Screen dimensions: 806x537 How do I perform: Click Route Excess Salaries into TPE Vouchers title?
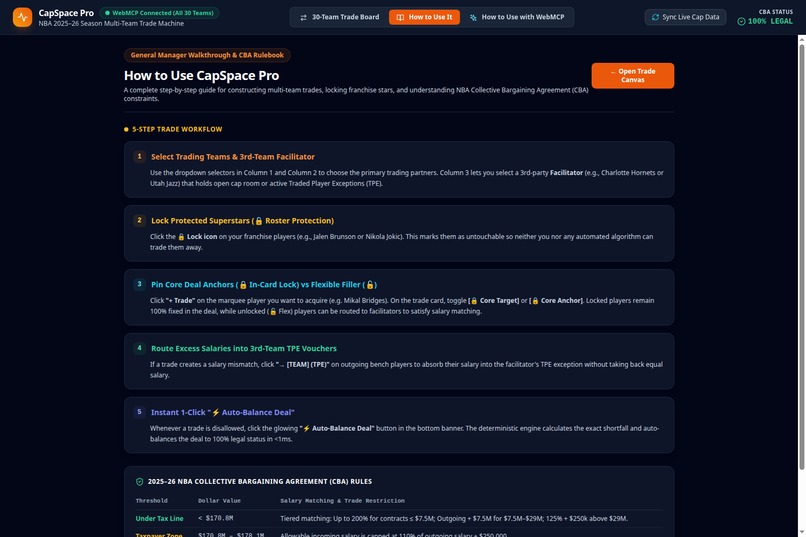pyautogui.click(x=244, y=348)
